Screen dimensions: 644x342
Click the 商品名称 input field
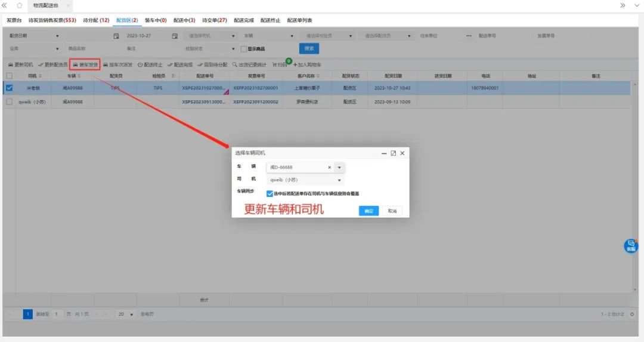click(x=89, y=49)
